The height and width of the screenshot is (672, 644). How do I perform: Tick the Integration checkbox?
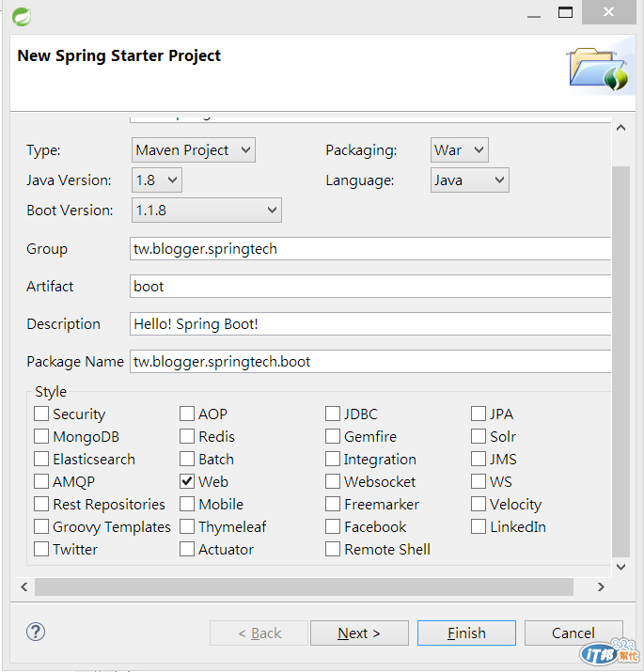click(x=333, y=459)
